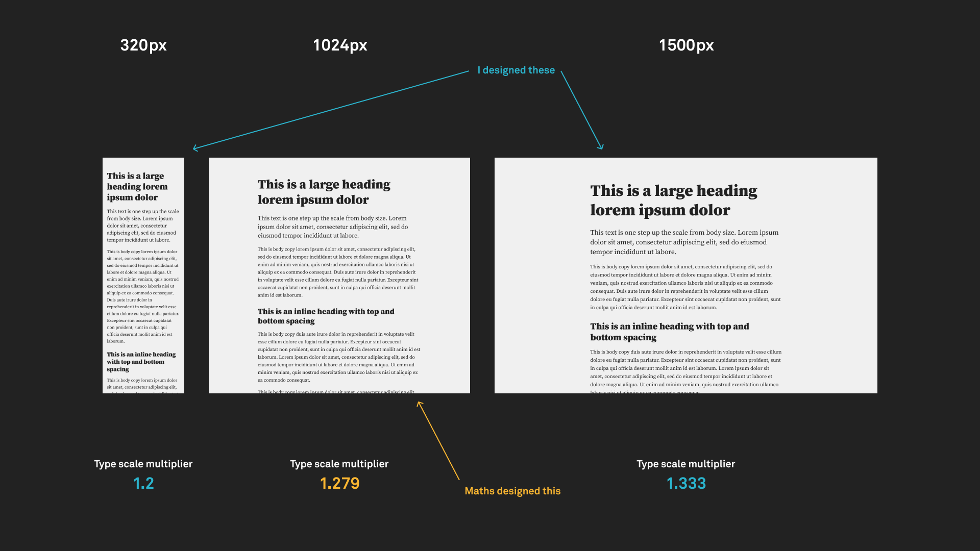Select the type scale multiplier 1.333 value
Image resolution: width=980 pixels, height=551 pixels.
pyautogui.click(x=686, y=483)
